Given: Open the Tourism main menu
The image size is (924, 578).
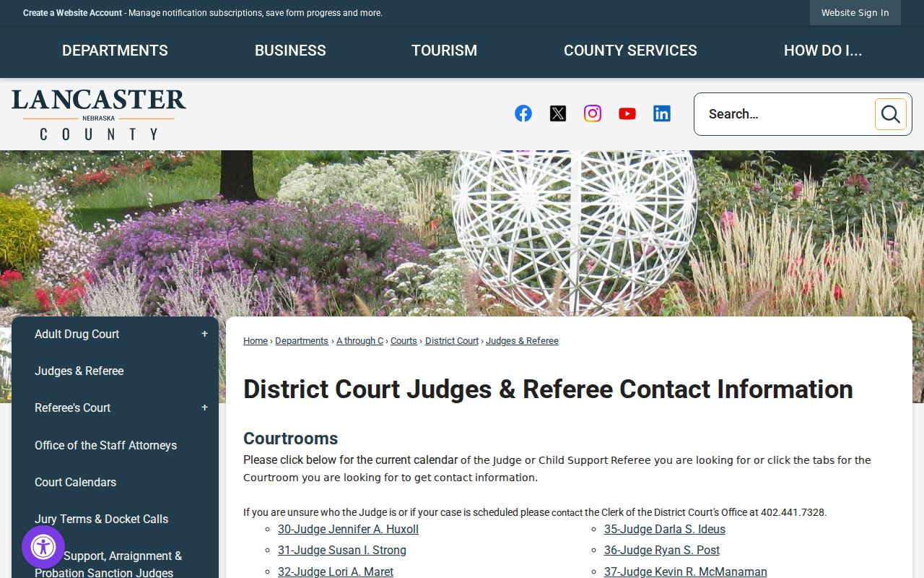Looking at the screenshot, I should pos(444,51).
